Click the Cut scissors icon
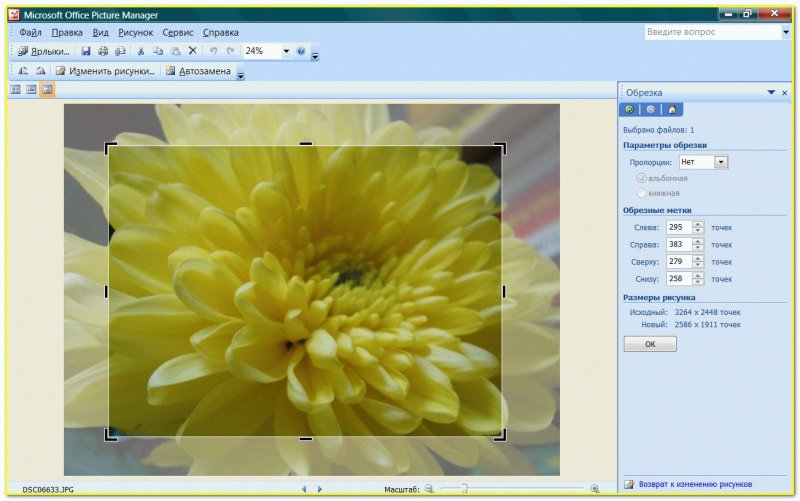The image size is (800, 501). coord(141,51)
